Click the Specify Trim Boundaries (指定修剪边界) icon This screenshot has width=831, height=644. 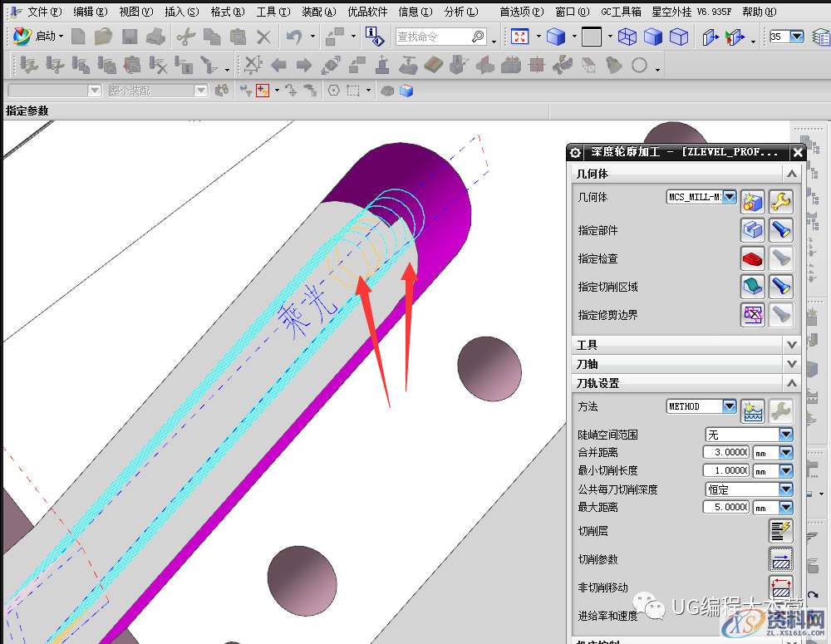753,315
